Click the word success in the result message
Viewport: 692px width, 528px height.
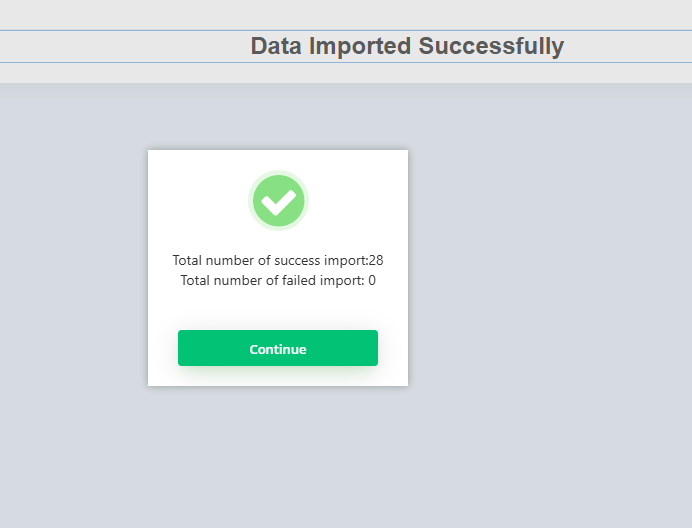point(297,260)
